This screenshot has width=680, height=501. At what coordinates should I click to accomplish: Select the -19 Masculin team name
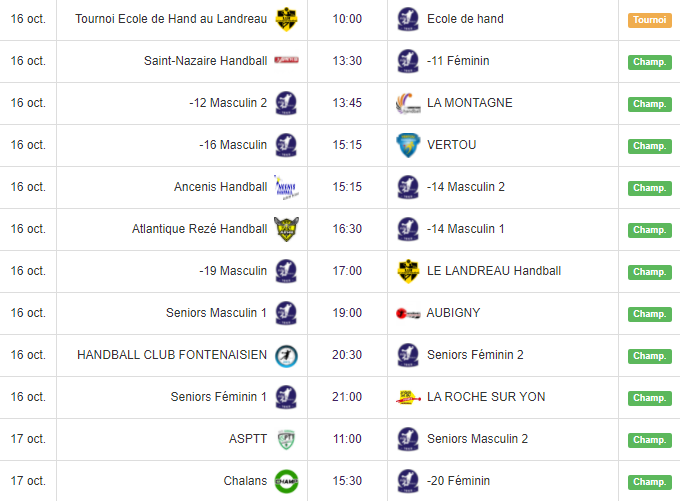[x=233, y=271]
